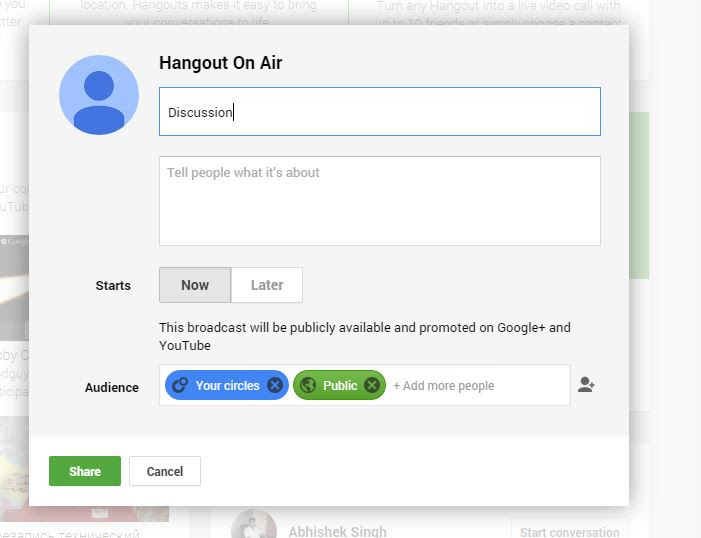
Task: Remove the Your circles audience chip
Action: (x=275, y=385)
